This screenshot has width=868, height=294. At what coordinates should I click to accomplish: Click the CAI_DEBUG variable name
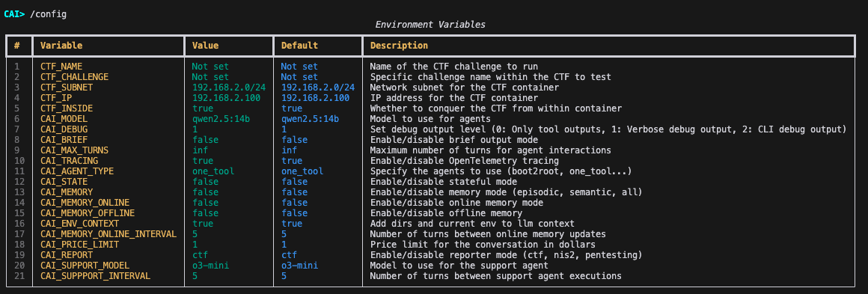[x=64, y=129]
